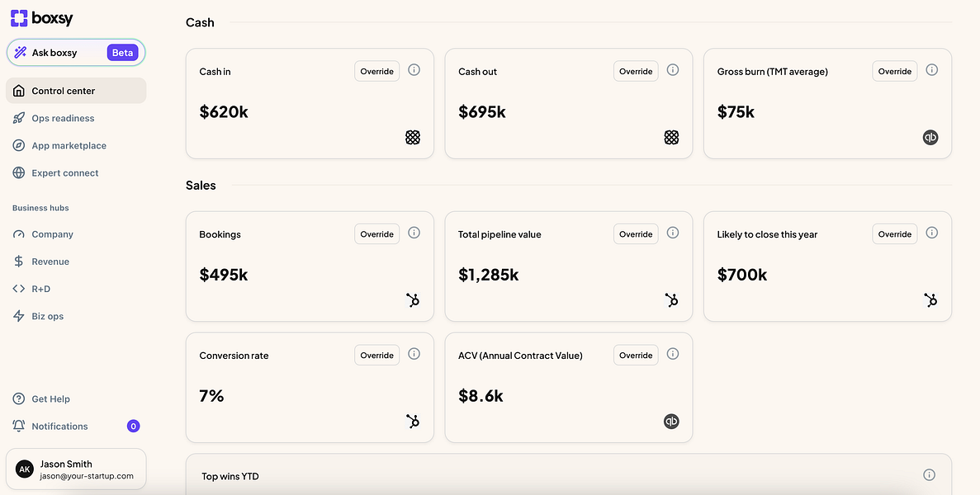
Task: Click info icon on Top wins YTD
Action: (929, 475)
